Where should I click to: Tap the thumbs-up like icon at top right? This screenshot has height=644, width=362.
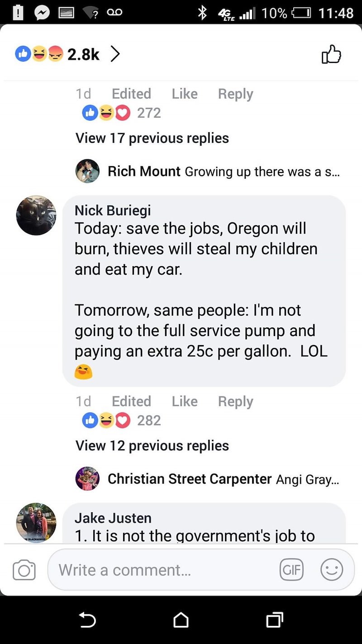(x=331, y=54)
